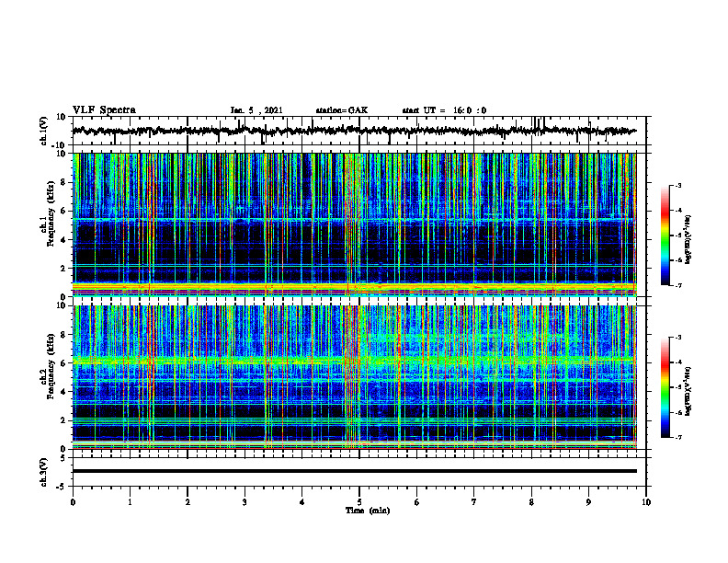Click the yellow-green 6 kHz band in ch.2 spectrogram
This screenshot has width=728, height=563.
[354, 361]
